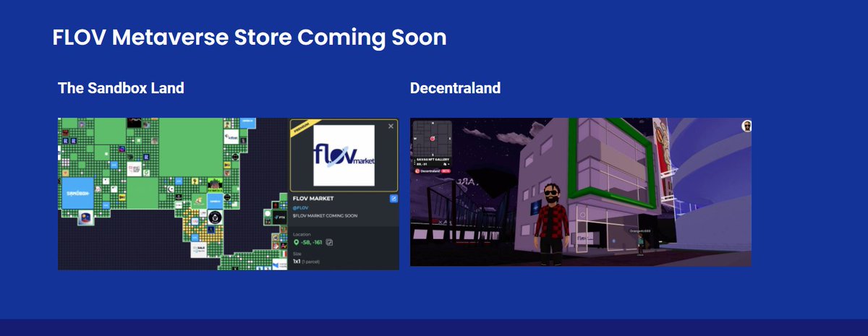
Task: Open the flov market logo thumbnail
Action: (x=344, y=155)
